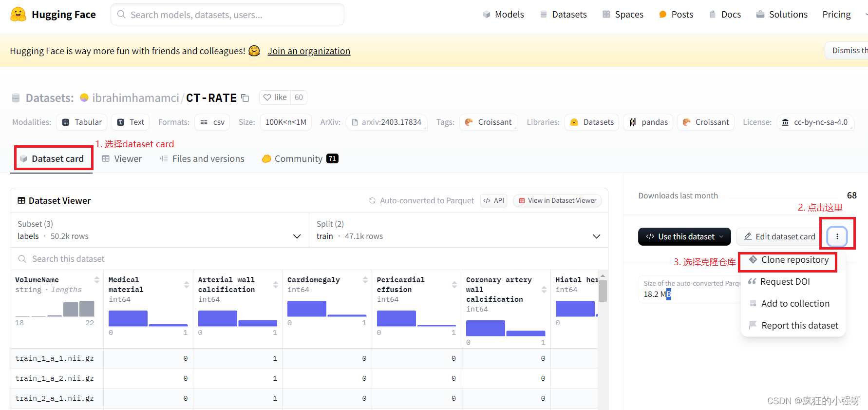Click the Croissant tag under Tags
The image size is (868, 410).
coord(489,122)
